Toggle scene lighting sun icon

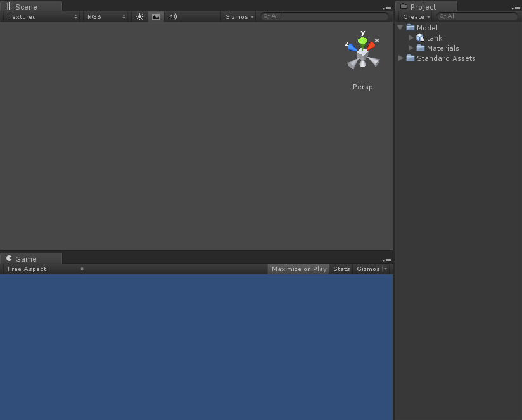(x=139, y=16)
